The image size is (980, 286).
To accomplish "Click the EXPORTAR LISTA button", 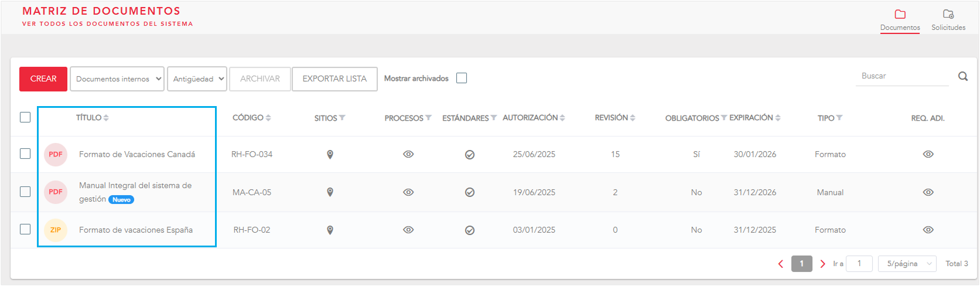I will [334, 79].
